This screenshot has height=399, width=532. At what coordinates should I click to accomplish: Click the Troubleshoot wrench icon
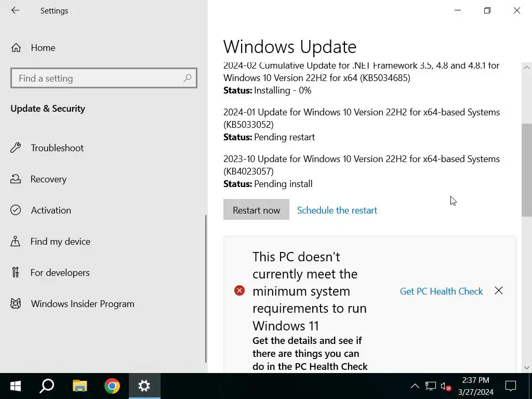click(16, 148)
